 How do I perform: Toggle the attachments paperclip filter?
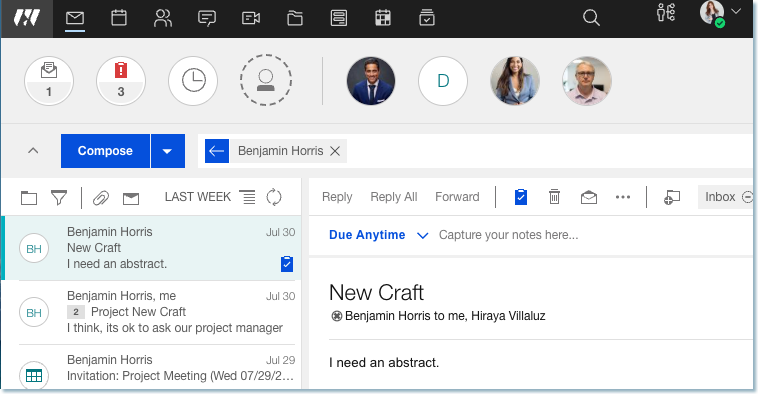pyautogui.click(x=101, y=197)
